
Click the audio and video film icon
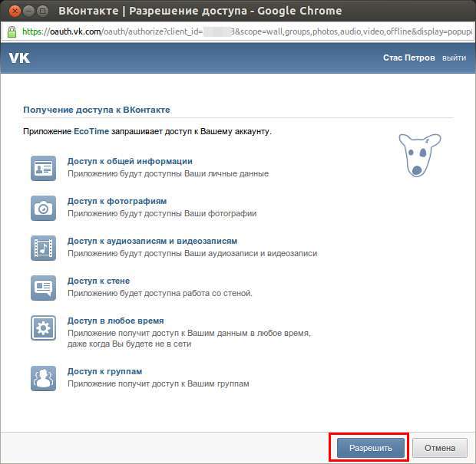[43, 247]
